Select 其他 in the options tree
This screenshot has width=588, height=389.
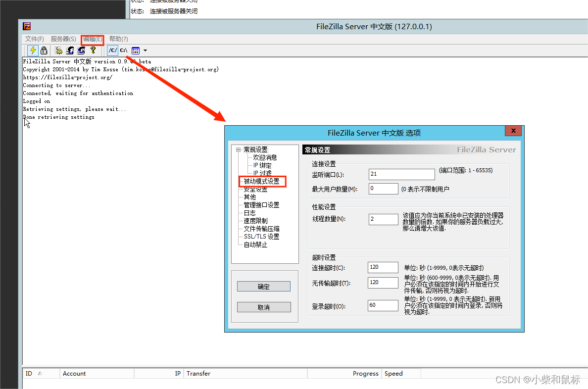pos(250,197)
